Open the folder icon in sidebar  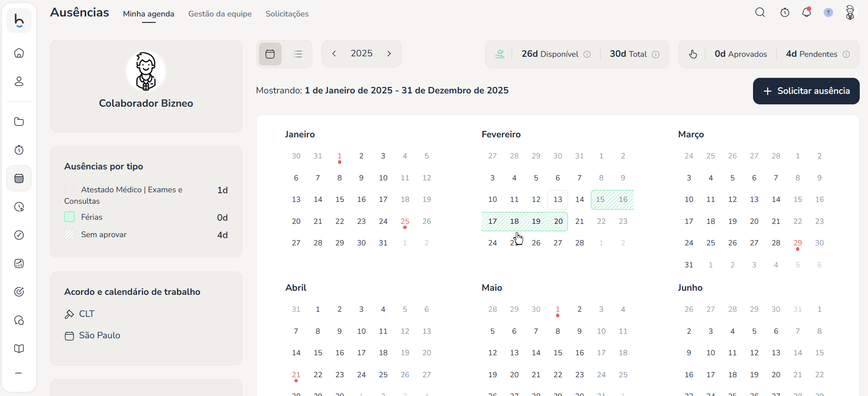(19, 122)
